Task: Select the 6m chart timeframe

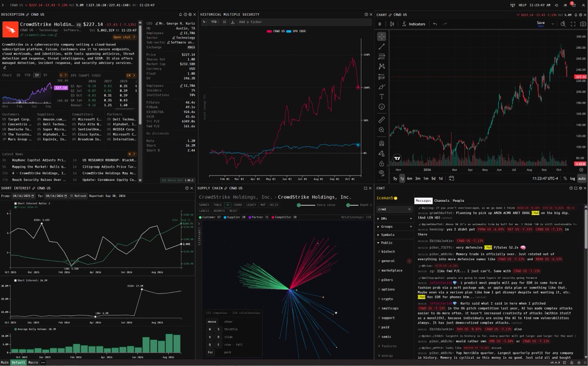Action: (x=410, y=179)
